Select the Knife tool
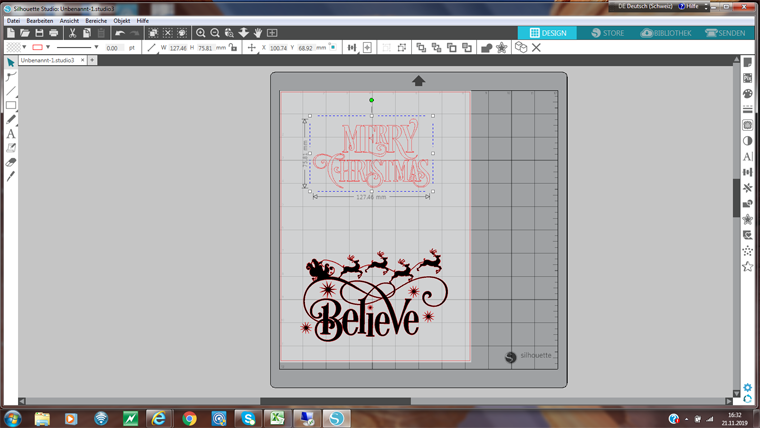Screen dimensions: 760x428 11,176
